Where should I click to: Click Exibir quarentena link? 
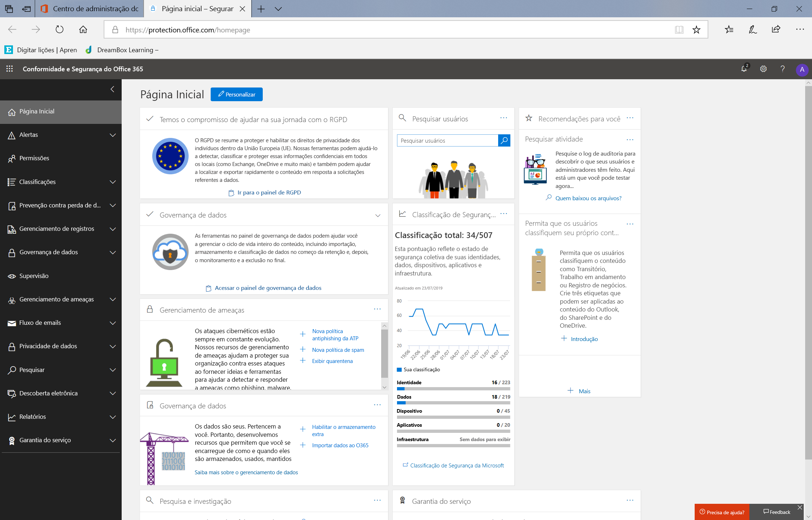click(332, 361)
